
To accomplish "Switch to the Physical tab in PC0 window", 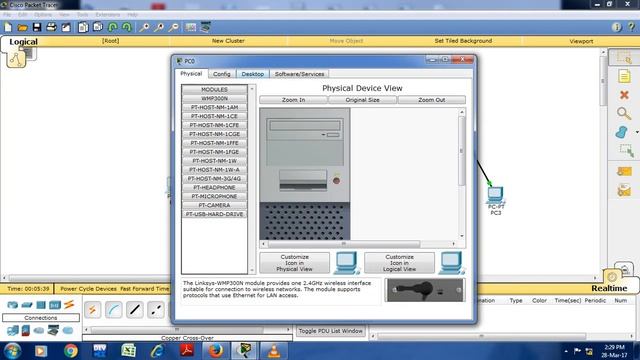I will [x=191, y=74].
